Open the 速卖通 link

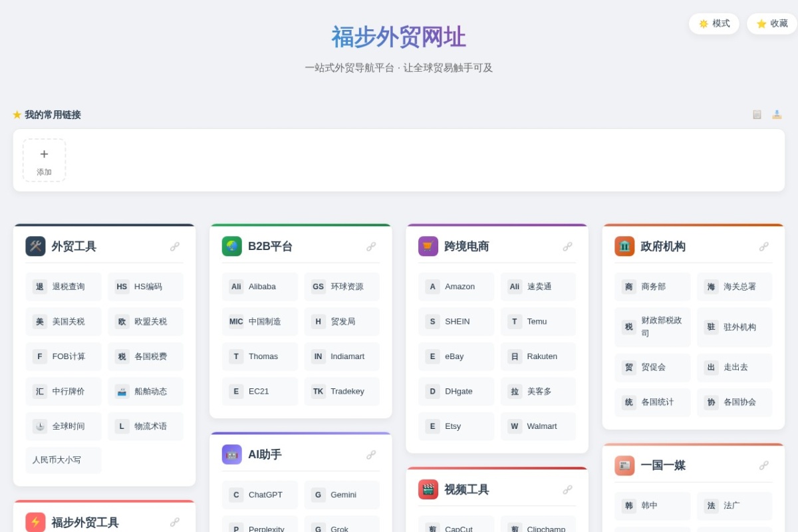(x=539, y=287)
